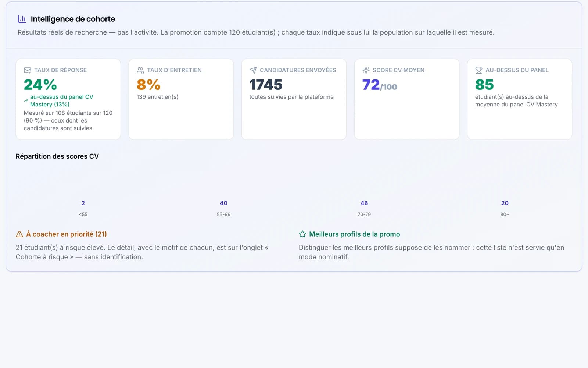588x368 pixels.
Task: Click the '139 entretien(s)' text
Action: (157, 97)
